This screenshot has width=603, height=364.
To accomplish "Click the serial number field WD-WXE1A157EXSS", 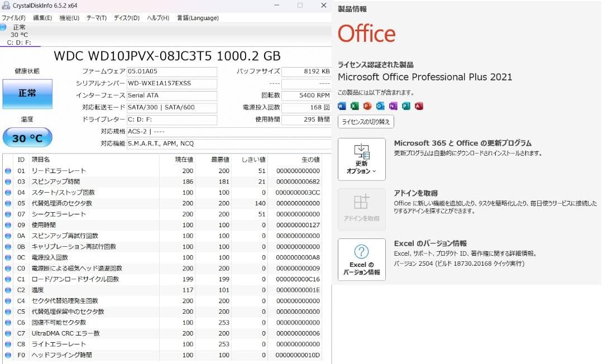I will (171, 83).
